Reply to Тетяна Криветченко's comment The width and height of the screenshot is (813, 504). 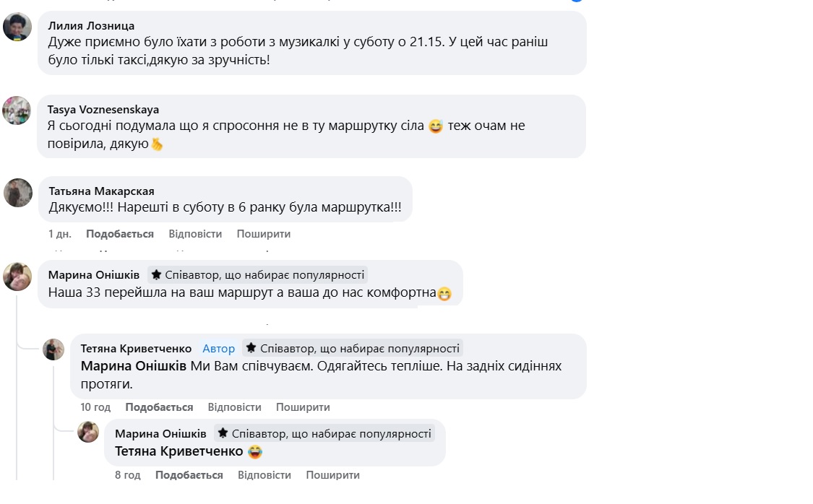234,407
